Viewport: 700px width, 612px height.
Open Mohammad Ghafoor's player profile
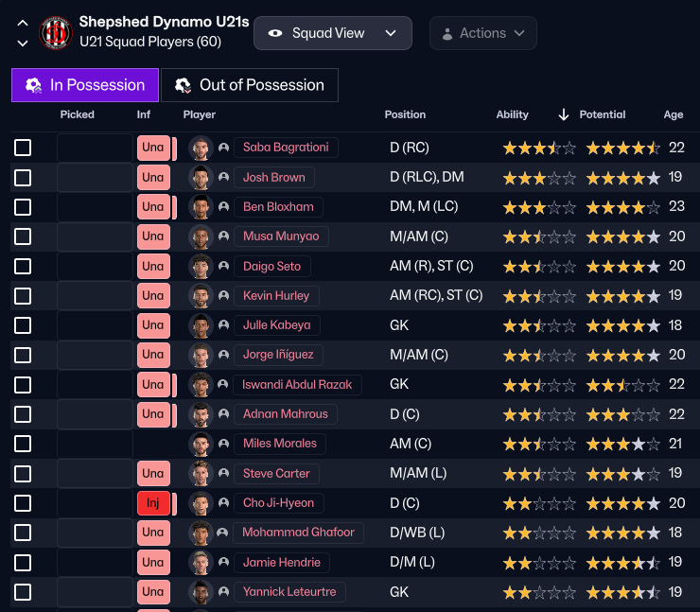coord(298,533)
